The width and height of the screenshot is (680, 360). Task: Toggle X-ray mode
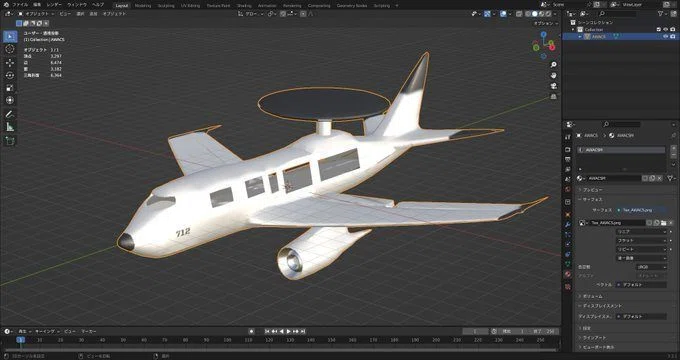[x=519, y=14]
